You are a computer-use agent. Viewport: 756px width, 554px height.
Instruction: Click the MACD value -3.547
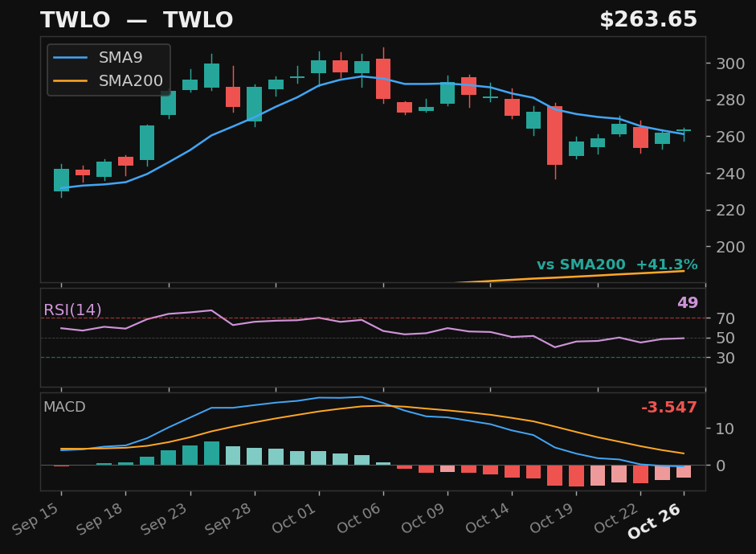pyautogui.click(x=669, y=408)
